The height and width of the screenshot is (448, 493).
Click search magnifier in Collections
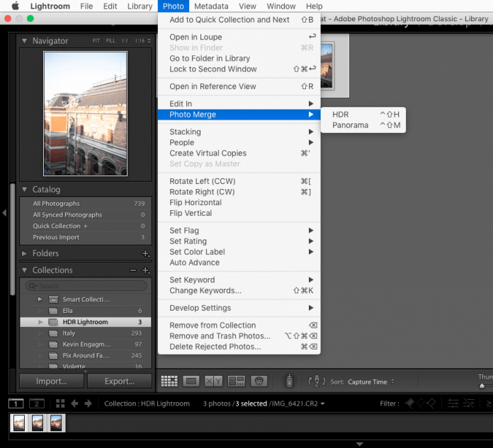pos(32,286)
